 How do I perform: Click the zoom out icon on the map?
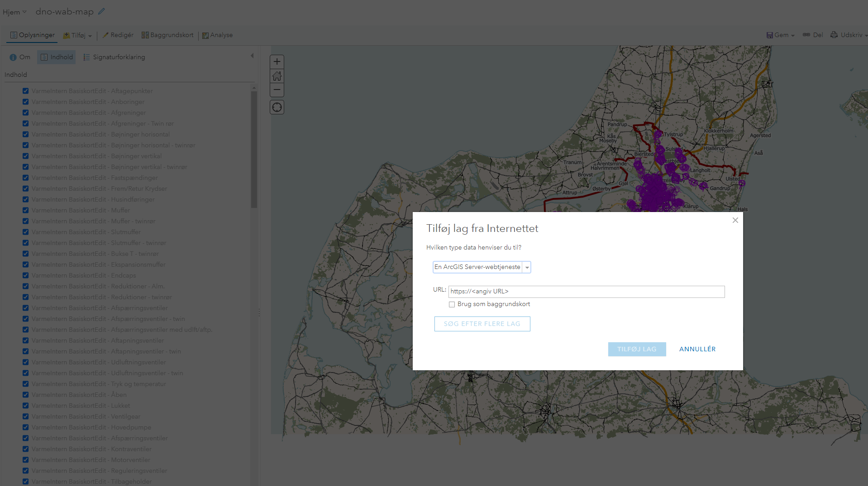(x=277, y=90)
